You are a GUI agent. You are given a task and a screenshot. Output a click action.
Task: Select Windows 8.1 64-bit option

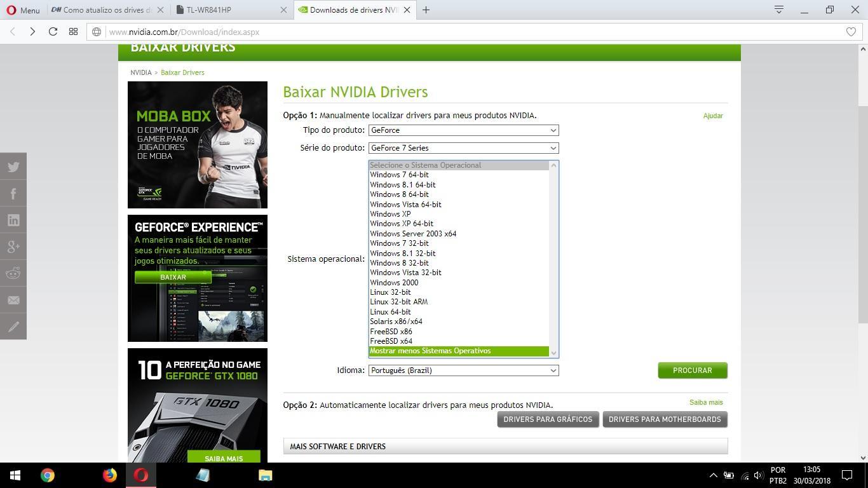click(459, 185)
